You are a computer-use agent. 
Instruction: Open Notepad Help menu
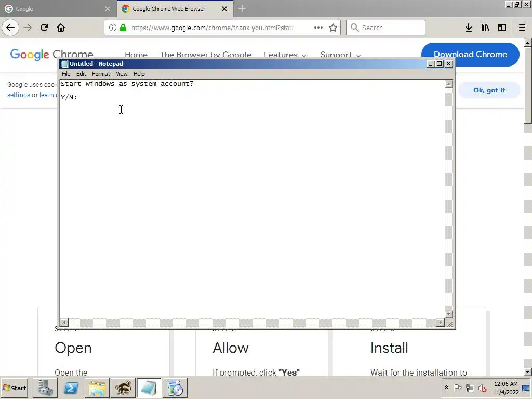[x=139, y=74]
